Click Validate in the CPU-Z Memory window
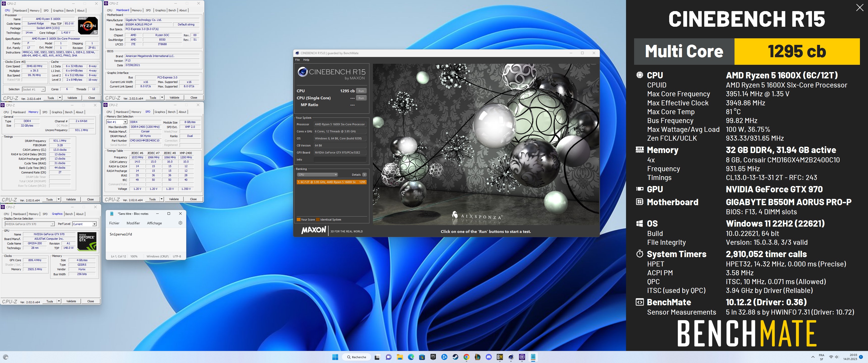868x363 pixels. coord(71,199)
